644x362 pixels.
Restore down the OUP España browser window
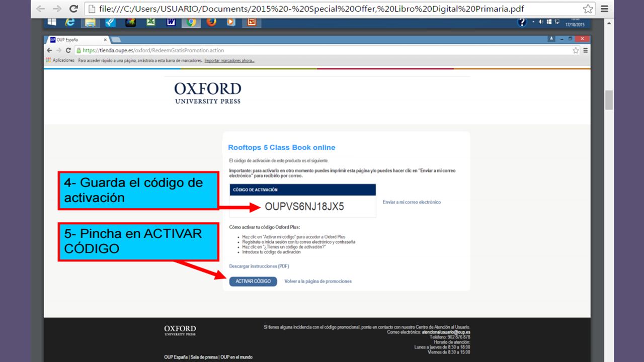571,39
